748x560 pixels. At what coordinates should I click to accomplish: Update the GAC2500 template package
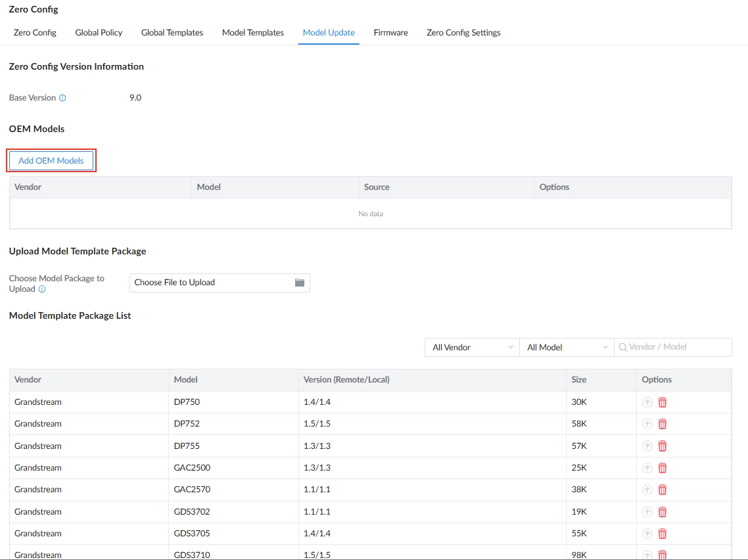click(647, 468)
